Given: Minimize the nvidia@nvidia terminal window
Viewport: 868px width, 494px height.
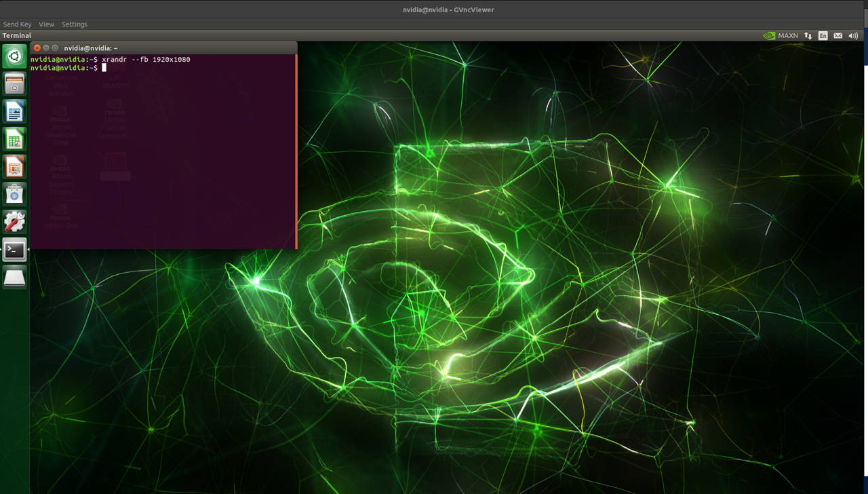Looking at the screenshot, I should 46,48.
